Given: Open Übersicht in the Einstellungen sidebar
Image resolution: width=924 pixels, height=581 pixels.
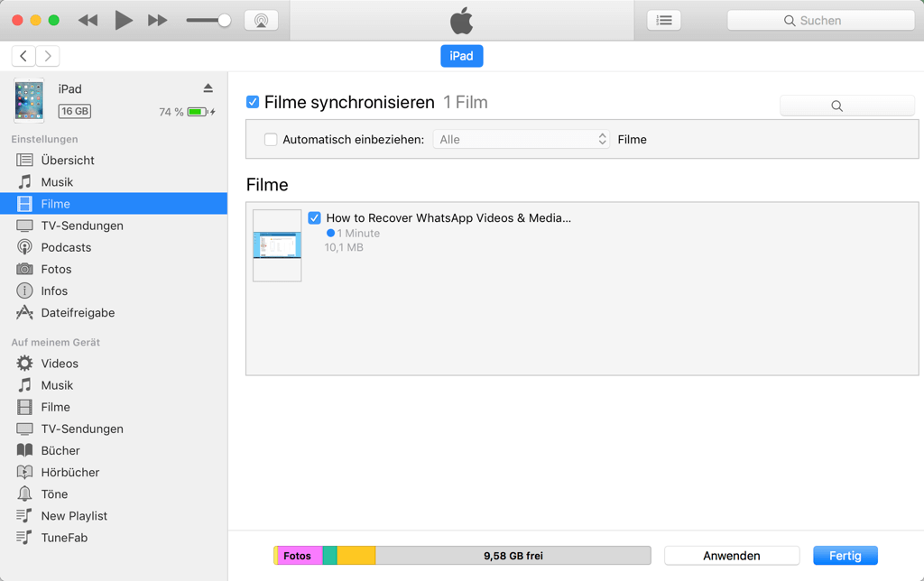Looking at the screenshot, I should (114, 161).
